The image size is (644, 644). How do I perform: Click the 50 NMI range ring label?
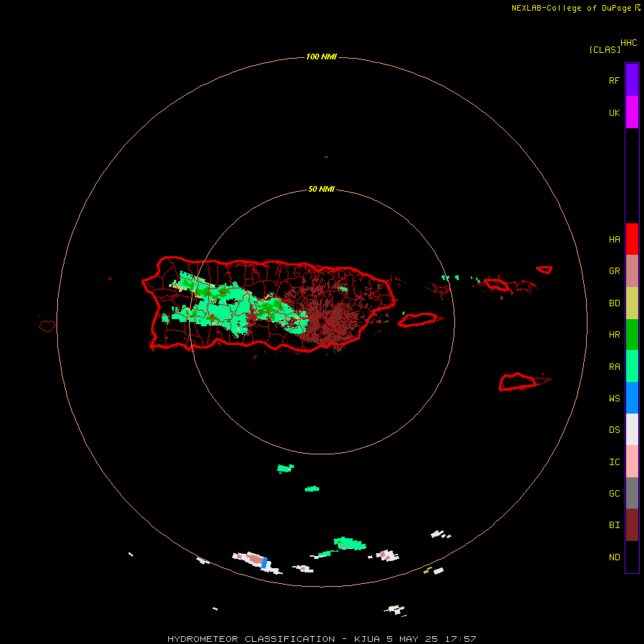point(321,189)
